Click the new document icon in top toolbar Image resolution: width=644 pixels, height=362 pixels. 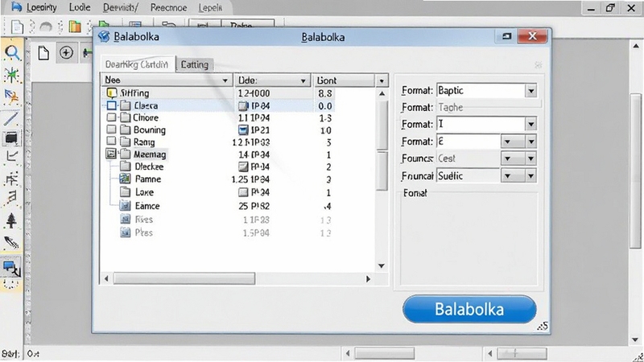click(x=17, y=27)
